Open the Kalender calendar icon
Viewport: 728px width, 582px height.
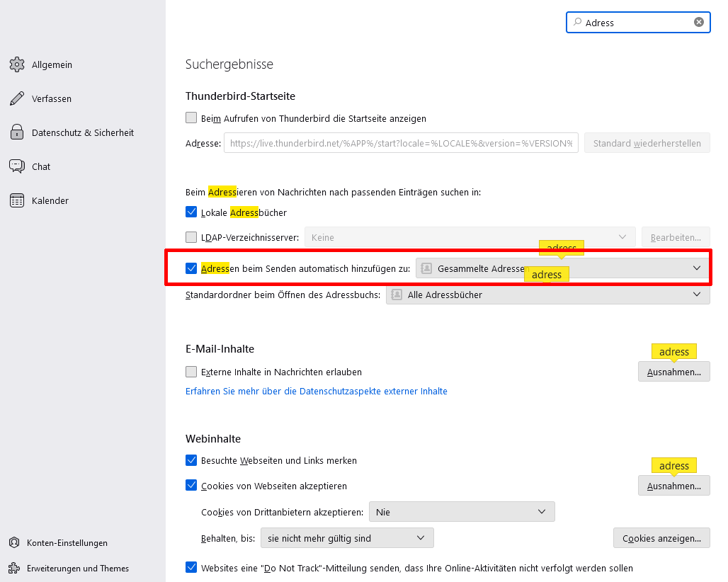coord(17,200)
